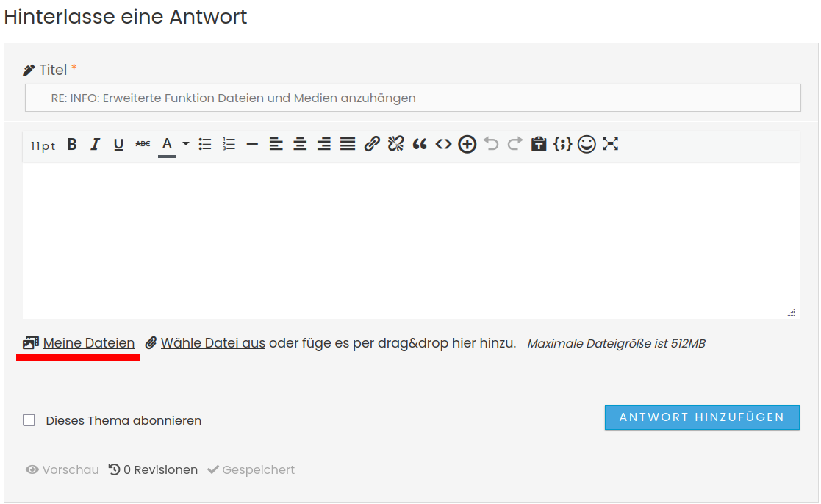Center align the text
Screen dimensions: 821x504
(300, 145)
